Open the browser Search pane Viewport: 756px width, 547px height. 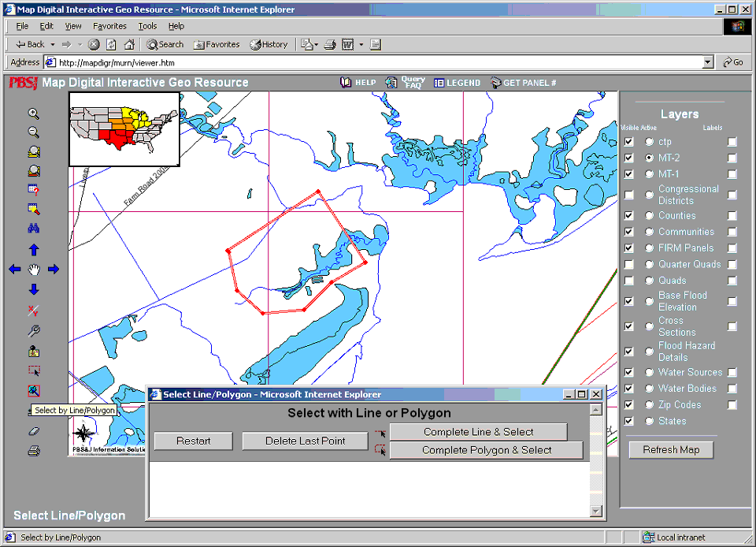coord(165,44)
